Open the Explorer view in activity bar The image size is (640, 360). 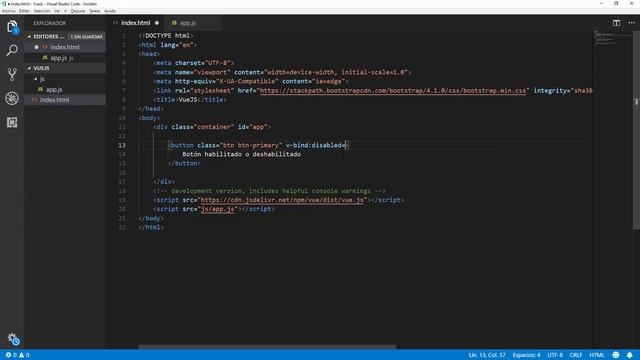click(x=12, y=27)
